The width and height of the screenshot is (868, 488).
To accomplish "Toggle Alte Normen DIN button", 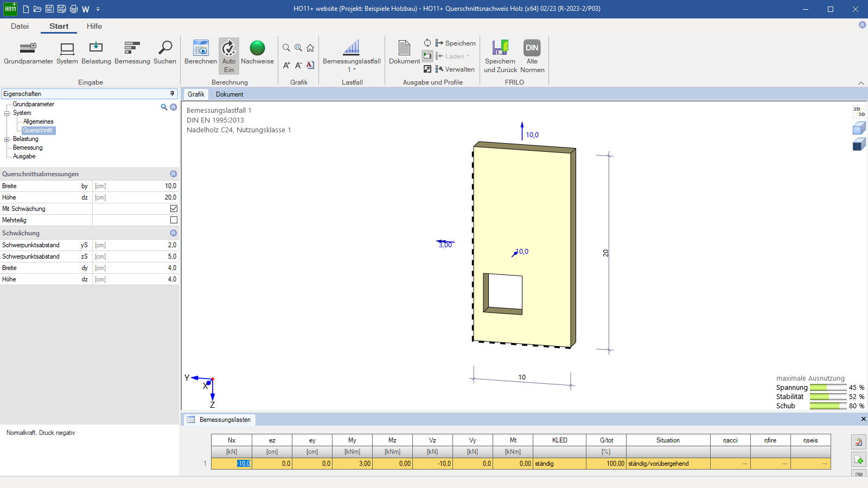I will pyautogui.click(x=532, y=56).
